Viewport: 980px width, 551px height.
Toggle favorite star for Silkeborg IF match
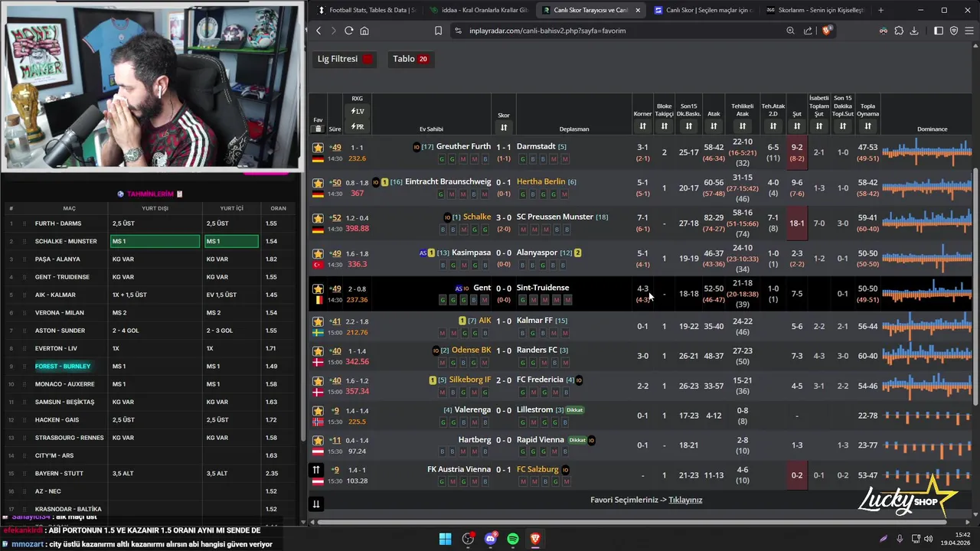pos(318,380)
